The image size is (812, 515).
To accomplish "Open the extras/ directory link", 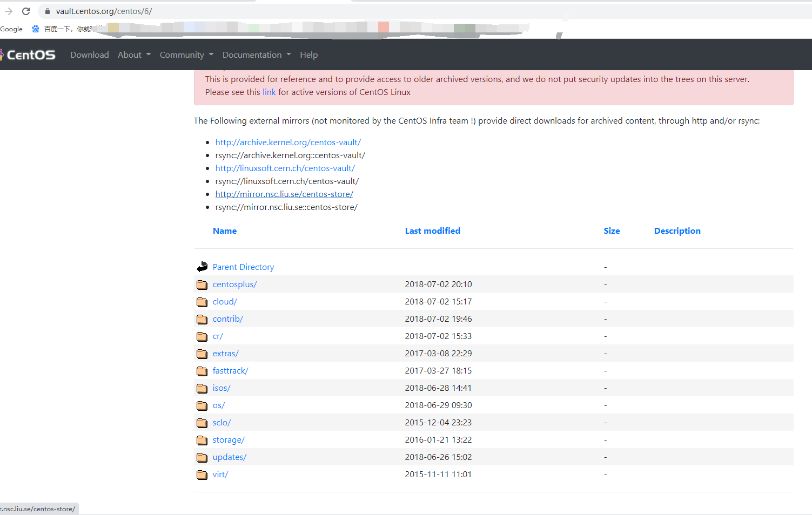I will 225,353.
